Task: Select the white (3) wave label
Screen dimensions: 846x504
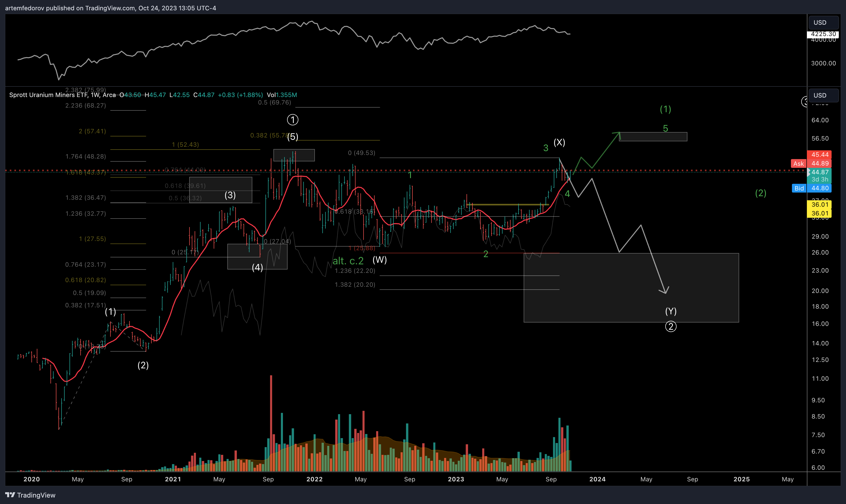Action: tap(230, 195)
